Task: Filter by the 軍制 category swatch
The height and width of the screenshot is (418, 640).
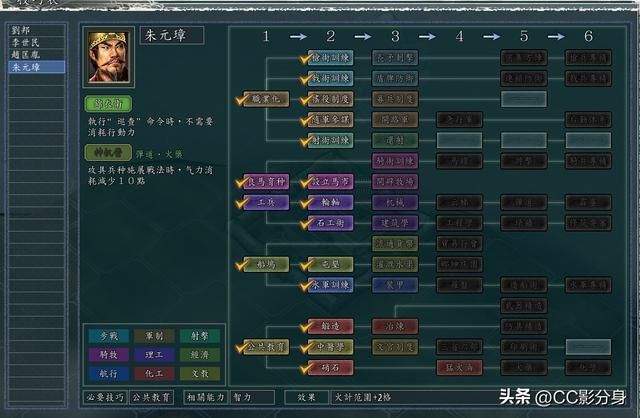Action: click(x=154, y=336)
